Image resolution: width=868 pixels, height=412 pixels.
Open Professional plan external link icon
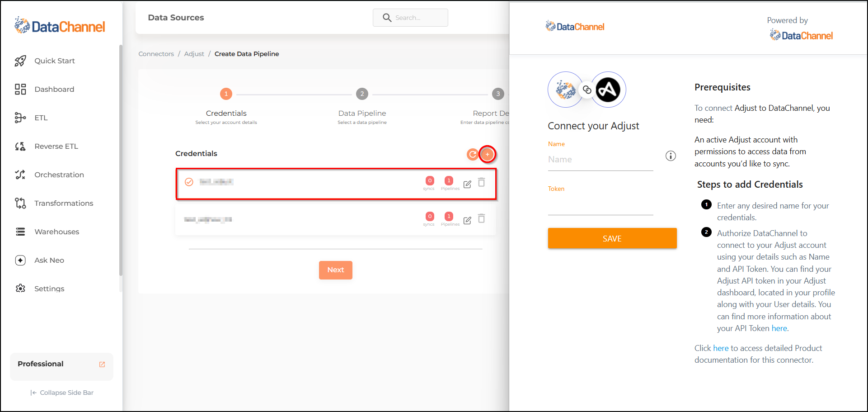pos(102,365)
